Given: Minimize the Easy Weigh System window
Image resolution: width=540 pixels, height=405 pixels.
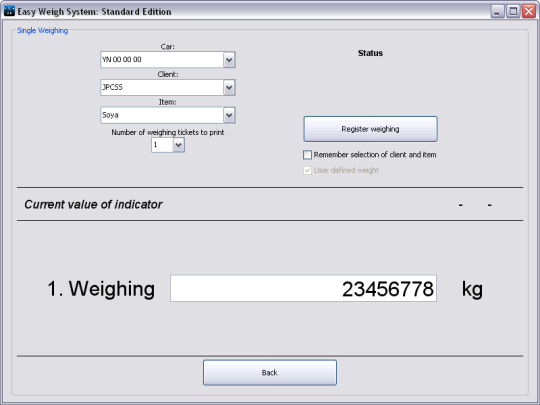Looking at the screenshot, I should 497,11.
